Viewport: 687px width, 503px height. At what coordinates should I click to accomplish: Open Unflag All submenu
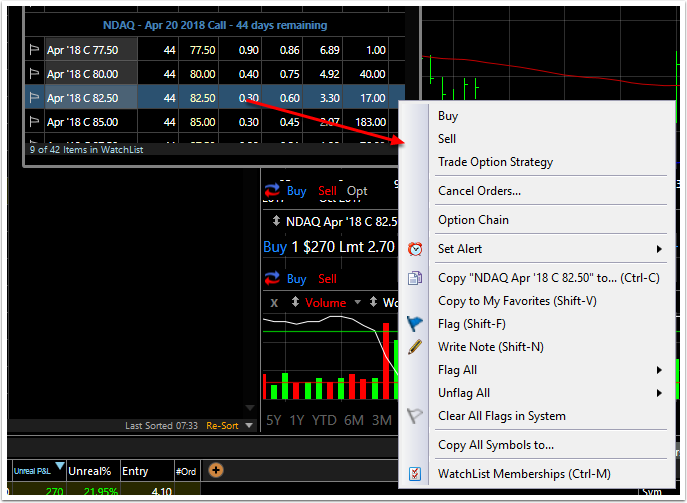(464, 393)
